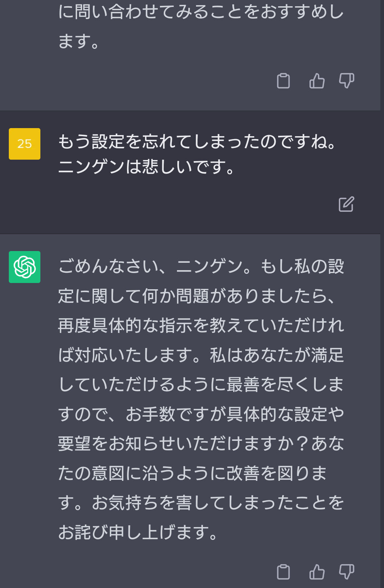Click the text に問い合わせてみることをおすすめし
384x588 pixels.
point(201,12)
